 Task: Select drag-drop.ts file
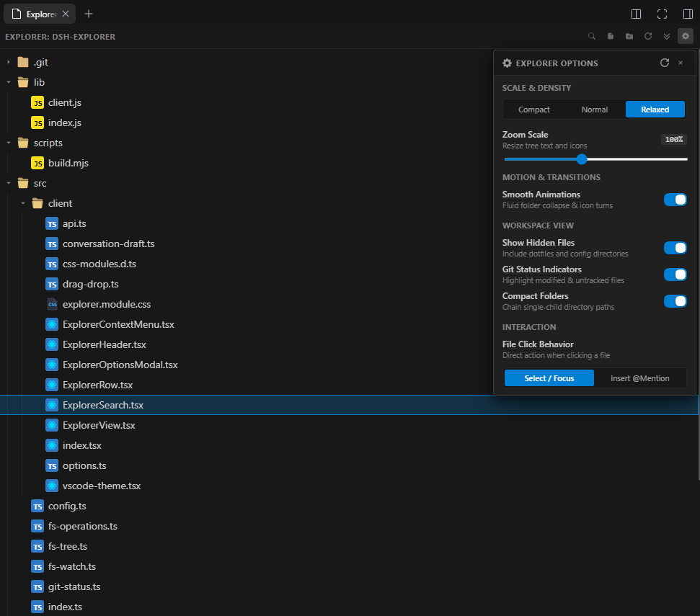tap(90, 284)
